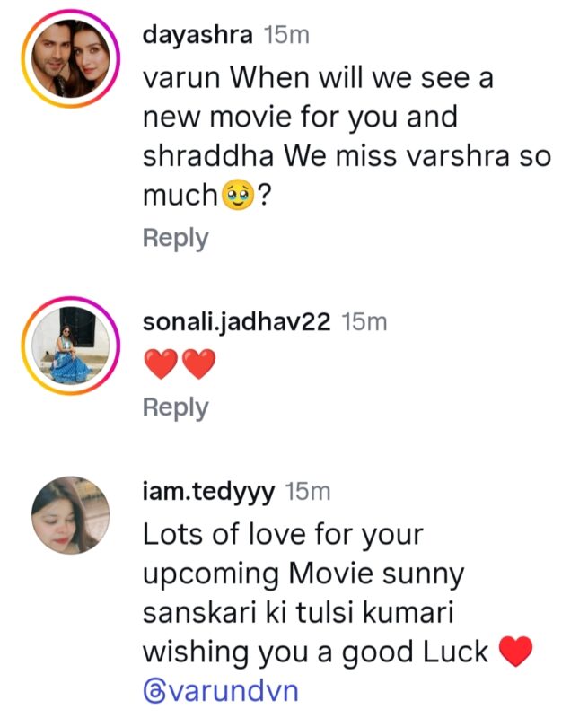Click the red heart after 'good Luck'
588x718 pixels.
[x=515, y=652]
